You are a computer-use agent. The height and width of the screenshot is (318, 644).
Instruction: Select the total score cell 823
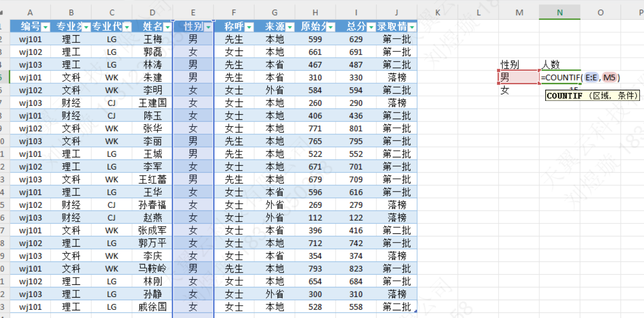click(x=356, y=269)
